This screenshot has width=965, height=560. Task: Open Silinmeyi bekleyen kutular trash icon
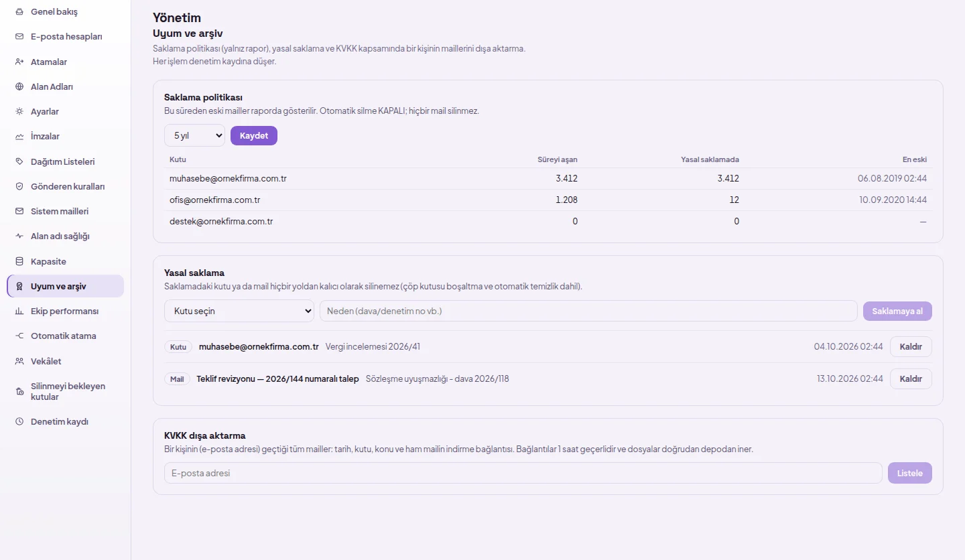click(x=19, y=391)
